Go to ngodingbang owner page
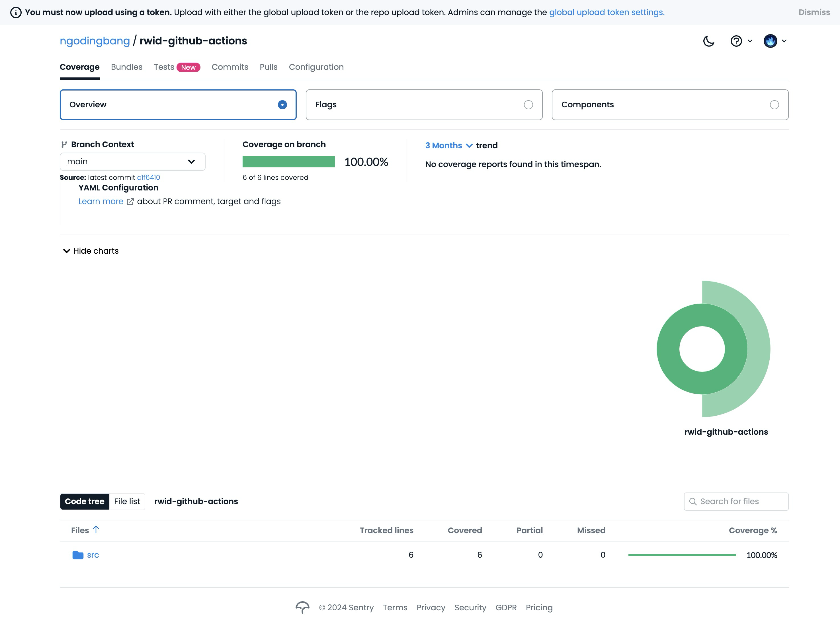 [x=95, y=41]
